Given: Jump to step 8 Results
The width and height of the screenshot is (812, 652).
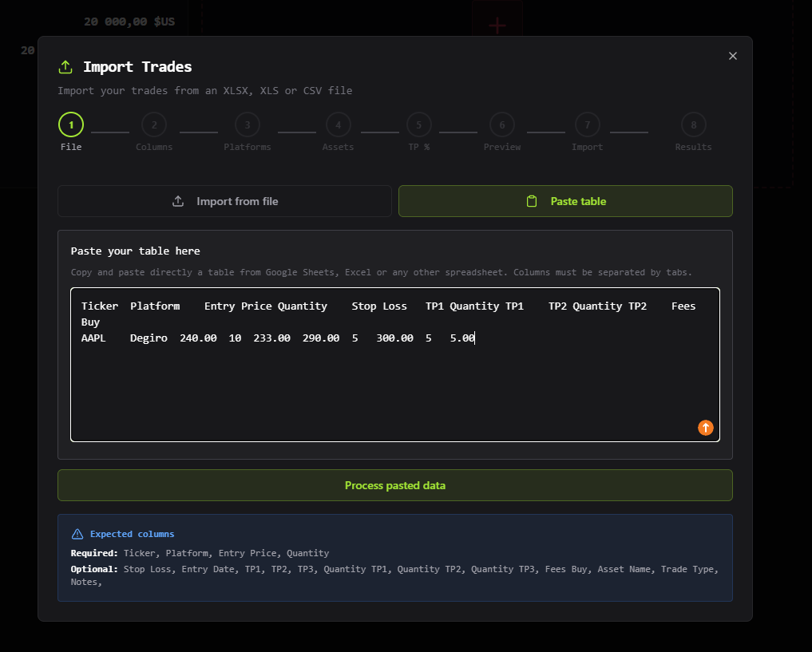Looking at the screenshot, I should coord(693,125).
